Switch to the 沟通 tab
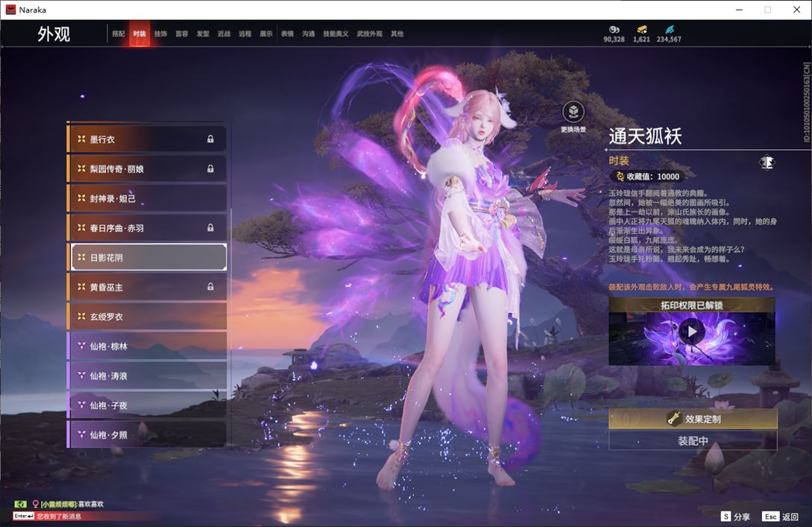 tap(309, 34)
